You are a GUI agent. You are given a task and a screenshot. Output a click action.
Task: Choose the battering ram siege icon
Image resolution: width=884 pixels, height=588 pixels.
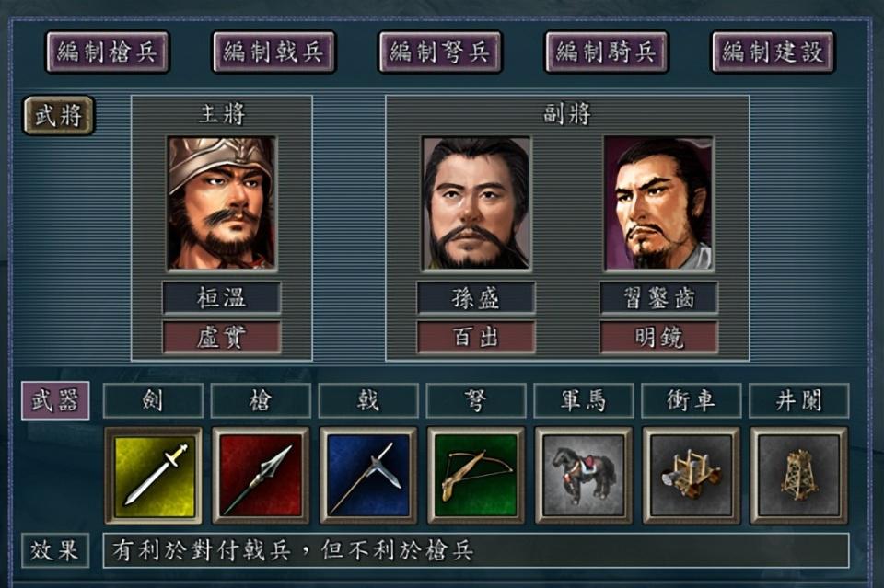click(x=692, y=476)
